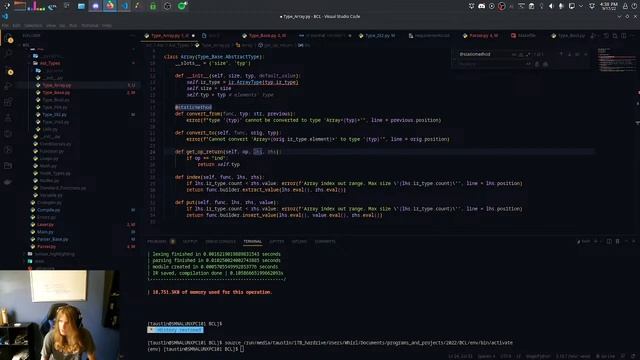Collapse the BCL root folder in explorer
Image resolution: width=640 pixels, height=360 pixels.
(26, 45)
